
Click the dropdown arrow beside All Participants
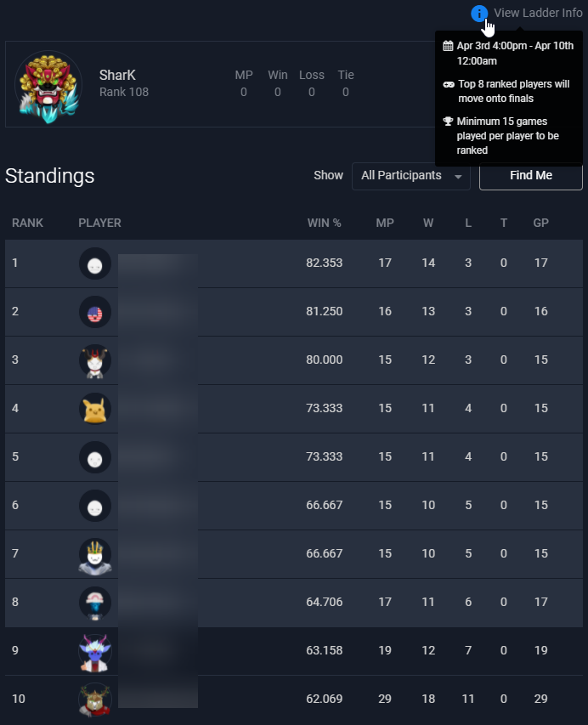click(x=458, y=177)
